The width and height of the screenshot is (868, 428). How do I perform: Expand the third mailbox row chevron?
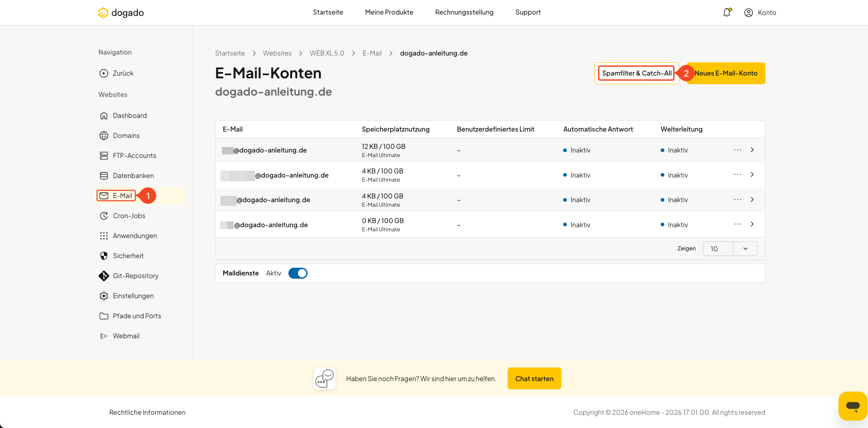(x=752, y=199)
